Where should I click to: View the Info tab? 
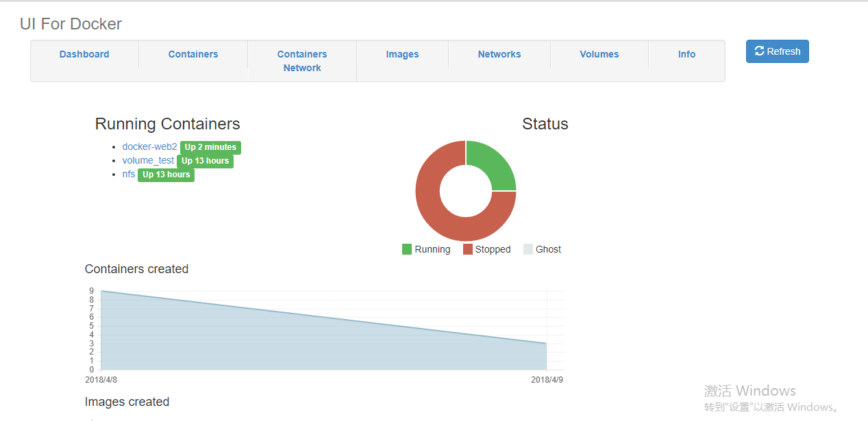686,54
